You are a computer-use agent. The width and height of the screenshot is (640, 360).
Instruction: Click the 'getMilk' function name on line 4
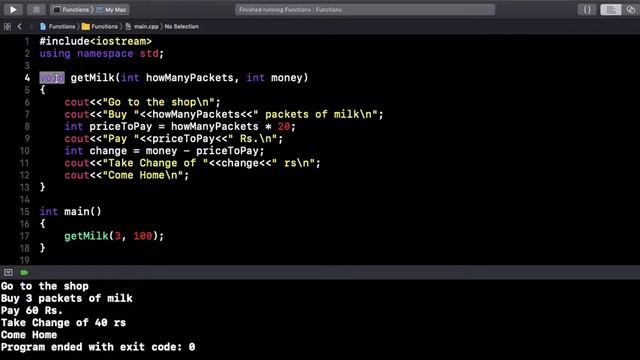pyautogui.click(x=93, y=78)
